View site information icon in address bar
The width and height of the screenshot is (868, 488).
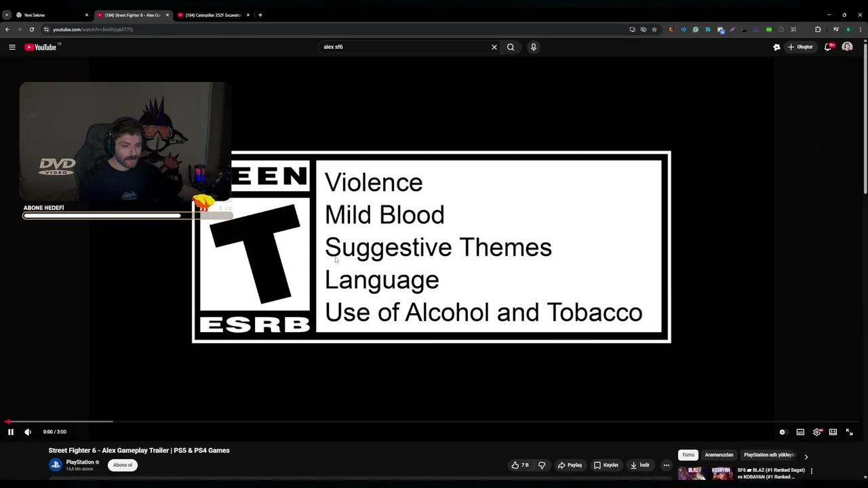coord(46,29)
